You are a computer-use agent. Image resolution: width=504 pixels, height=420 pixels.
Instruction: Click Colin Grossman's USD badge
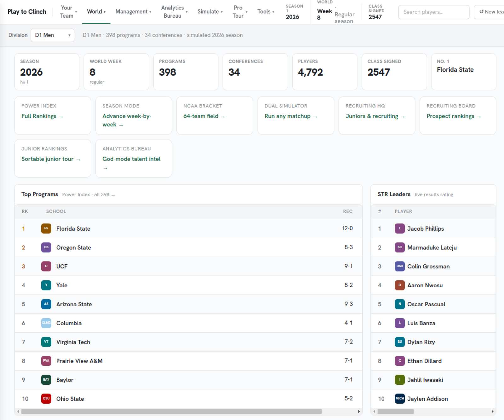tap(400, 266)
